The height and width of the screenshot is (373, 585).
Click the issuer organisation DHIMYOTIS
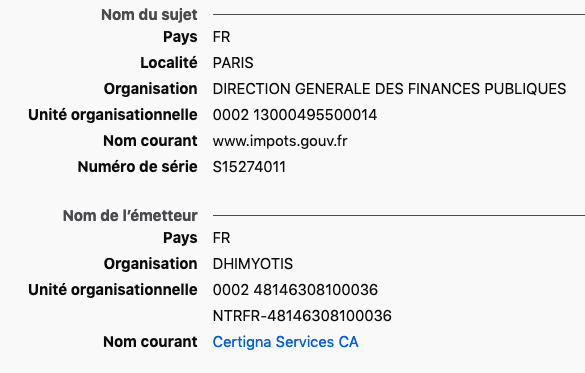click(253, 264)
